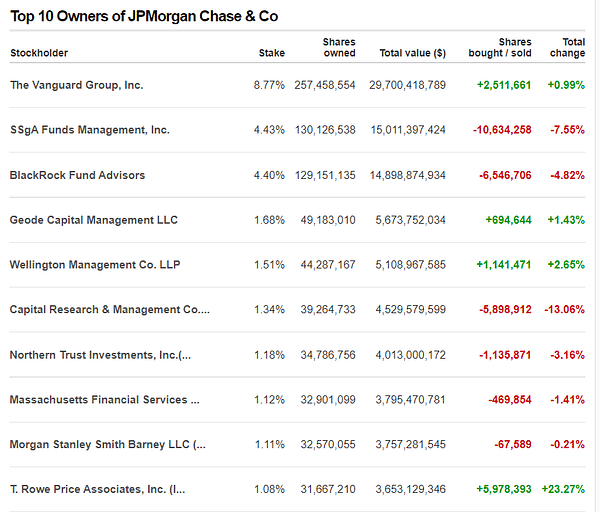Click the -1.41% total change value
Viewport: 600px width, 512px height.
point(567,399)
